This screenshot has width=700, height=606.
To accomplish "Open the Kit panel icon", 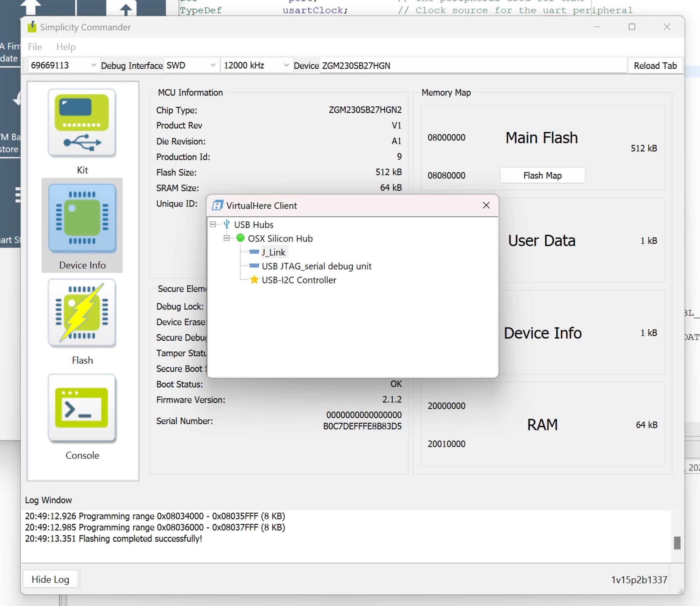I will pos(82,123).
